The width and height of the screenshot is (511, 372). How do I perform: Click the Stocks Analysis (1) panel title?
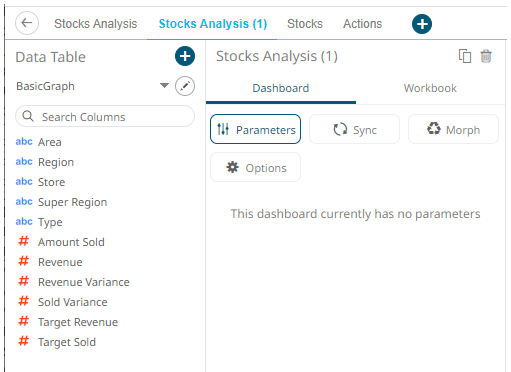277,56
